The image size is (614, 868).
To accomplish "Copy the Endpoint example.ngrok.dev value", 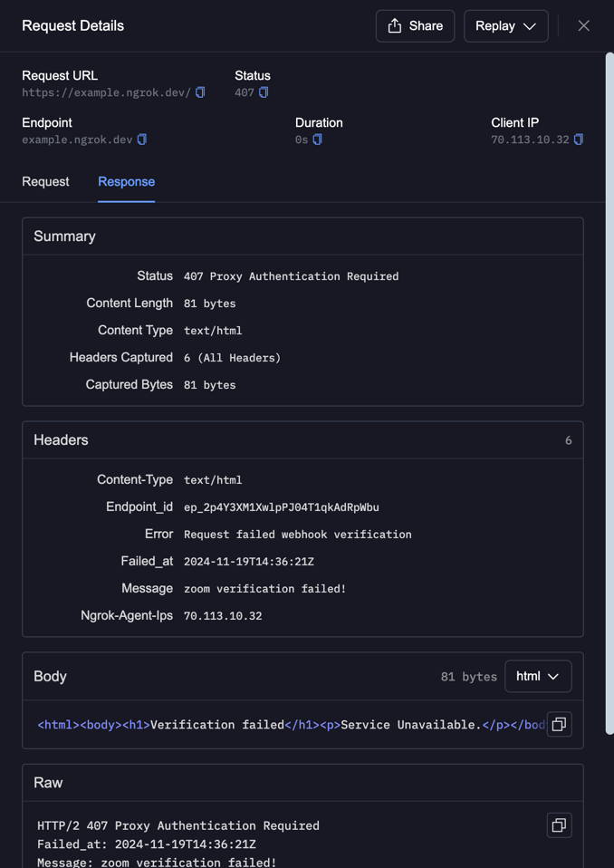I will click(142, 140).
